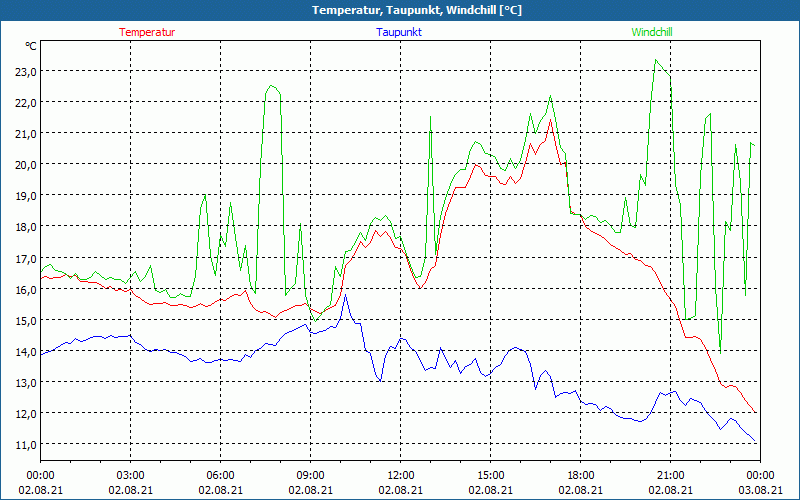
Task: Select the 11,0 y-axis label
Action: click(24, 445)
